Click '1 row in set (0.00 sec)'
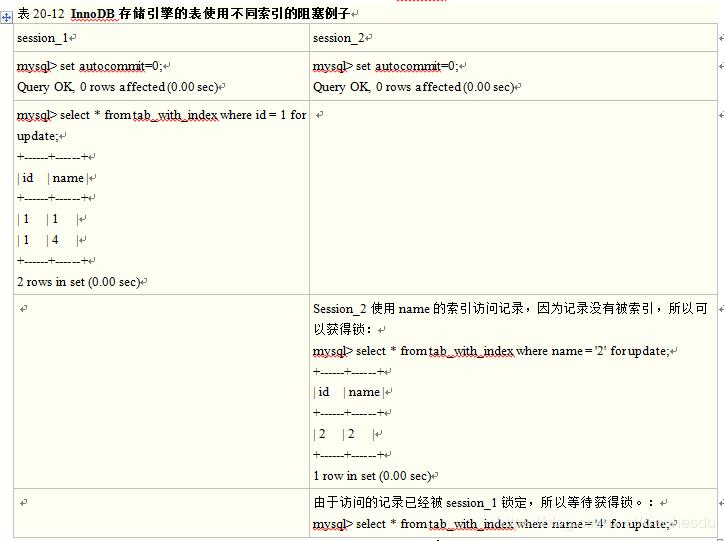This screenshot has width=724, height=541. (x=372, y=476)
